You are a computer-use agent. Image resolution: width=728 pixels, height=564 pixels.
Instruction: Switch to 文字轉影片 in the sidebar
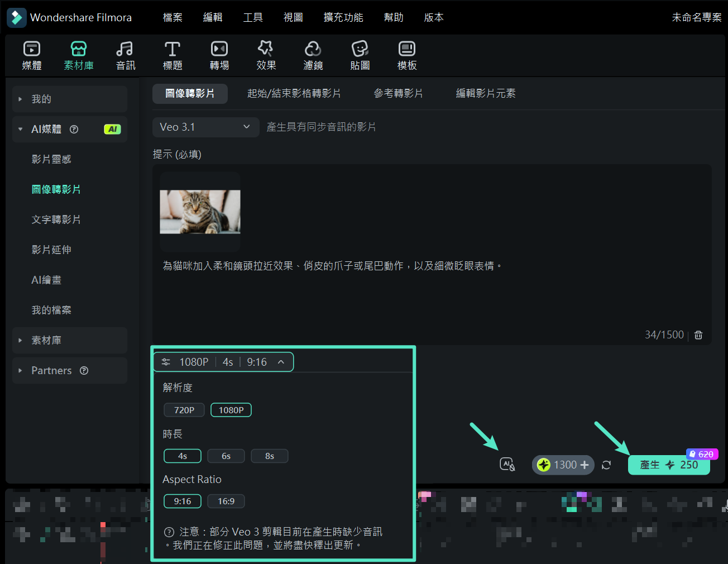pos(56,219)
